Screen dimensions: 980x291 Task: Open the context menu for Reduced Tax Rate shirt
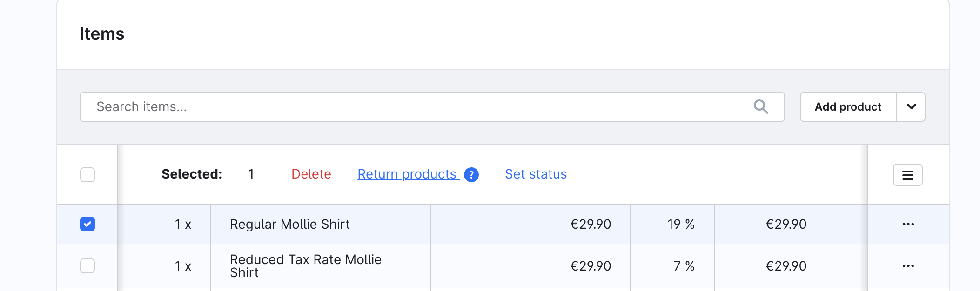(908, 266)
